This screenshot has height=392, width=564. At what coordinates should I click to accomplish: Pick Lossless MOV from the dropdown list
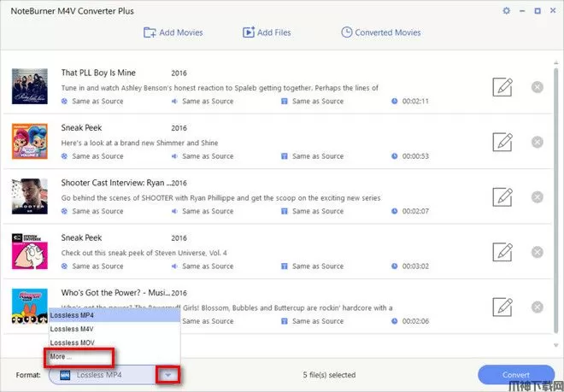click(x=72, y=342)
